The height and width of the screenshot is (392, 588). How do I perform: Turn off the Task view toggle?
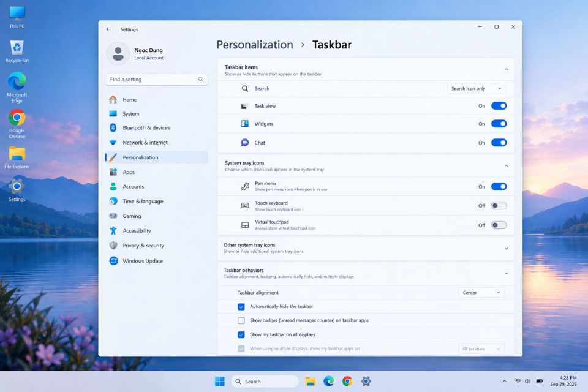[499, 106]
